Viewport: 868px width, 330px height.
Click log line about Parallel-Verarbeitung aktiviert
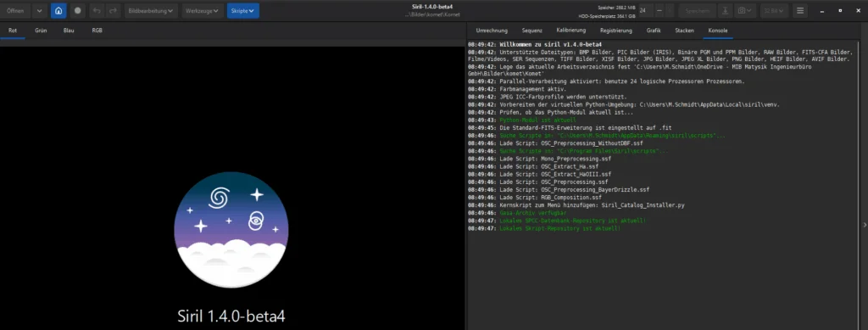tap(621, 81)
